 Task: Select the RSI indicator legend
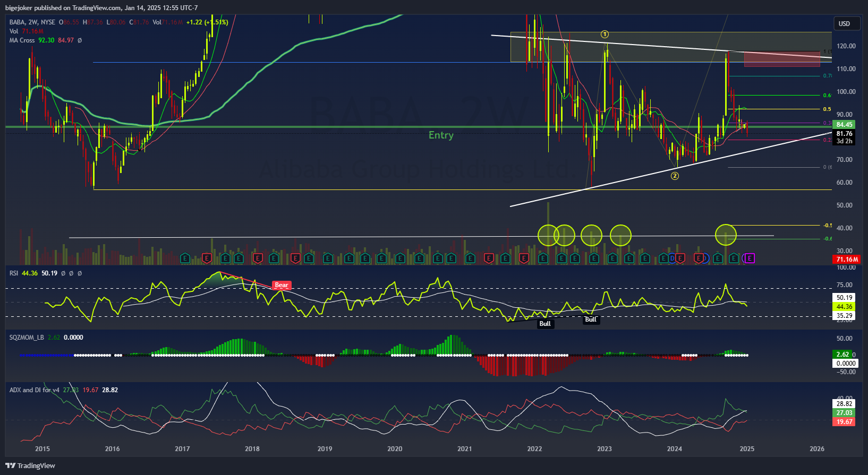click(x=14, y=273)
